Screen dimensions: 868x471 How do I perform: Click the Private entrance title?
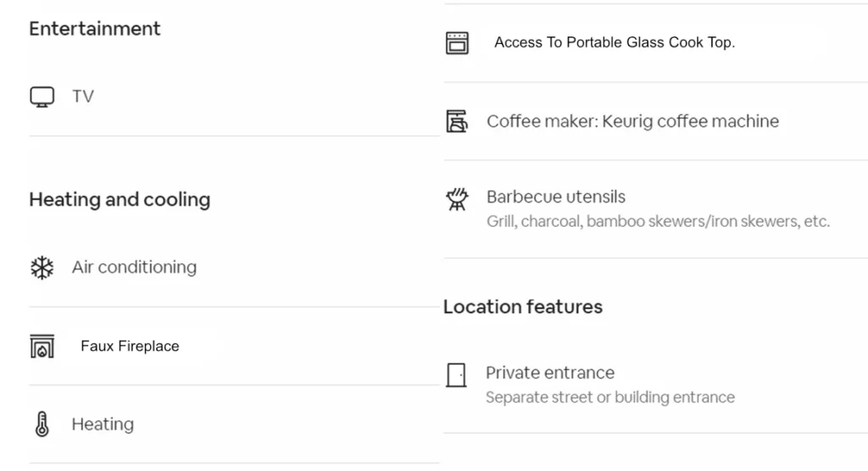[x=550, y=373]
